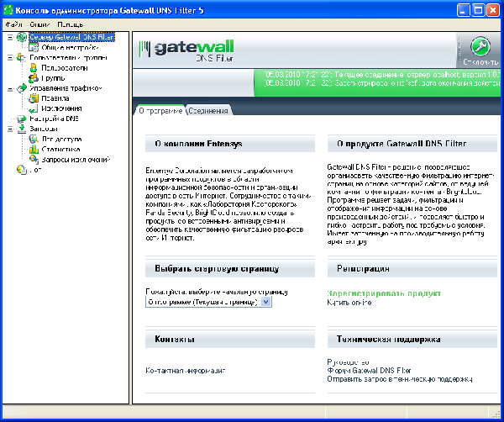The width and height of the screenshot is (504, 422).
Task: Click the Лог доступа icon
Action: pos(34,140)
